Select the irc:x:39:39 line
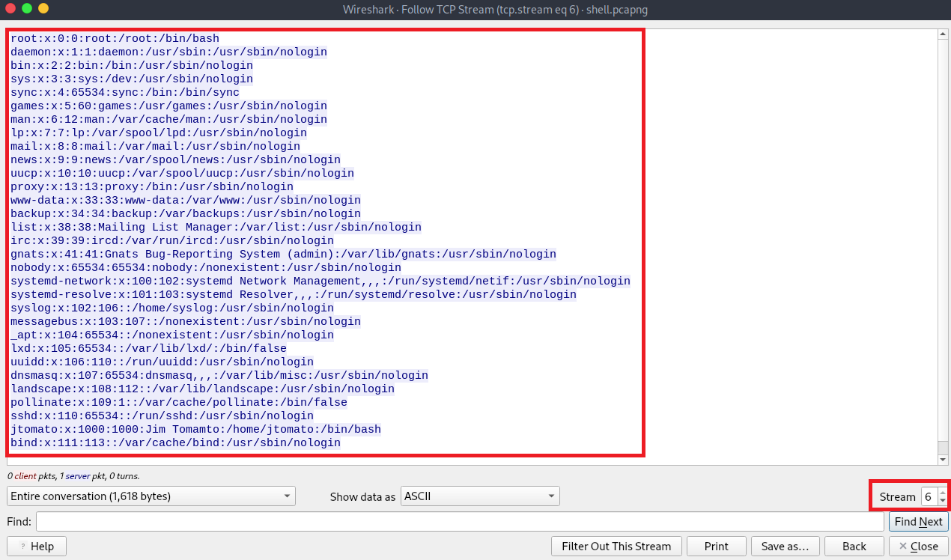The height and width of the screenshot is (560, 951). click(x=172, y=240)
